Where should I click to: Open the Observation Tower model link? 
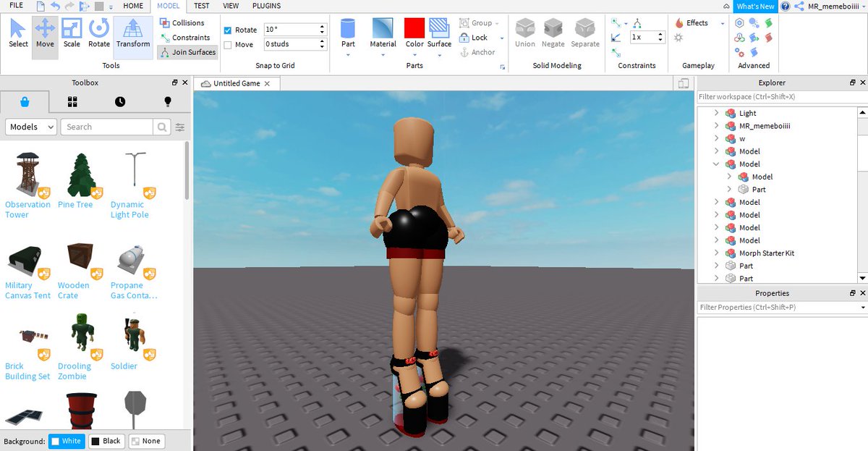click(x=27, y=209)
